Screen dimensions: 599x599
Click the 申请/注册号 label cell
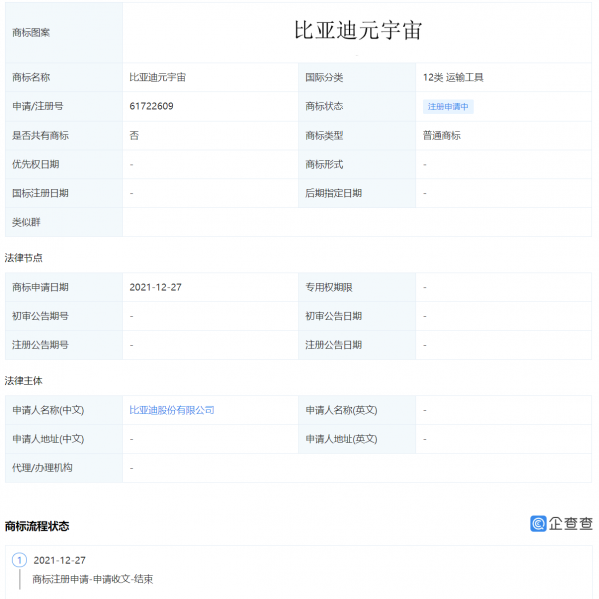tap(64, 106)
